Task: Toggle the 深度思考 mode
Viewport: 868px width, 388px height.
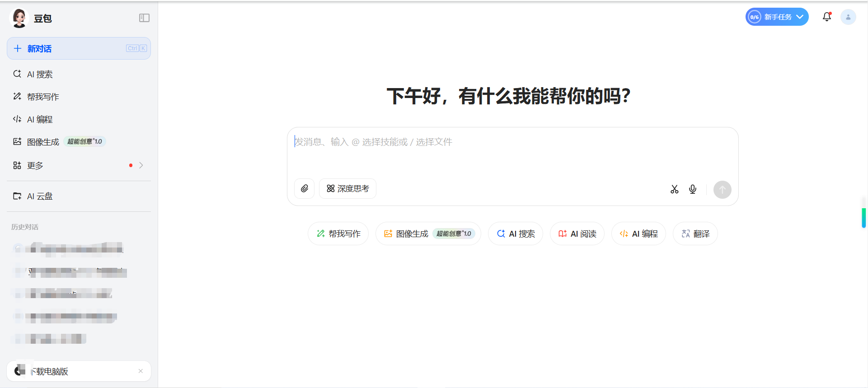Action: (347, 188)
